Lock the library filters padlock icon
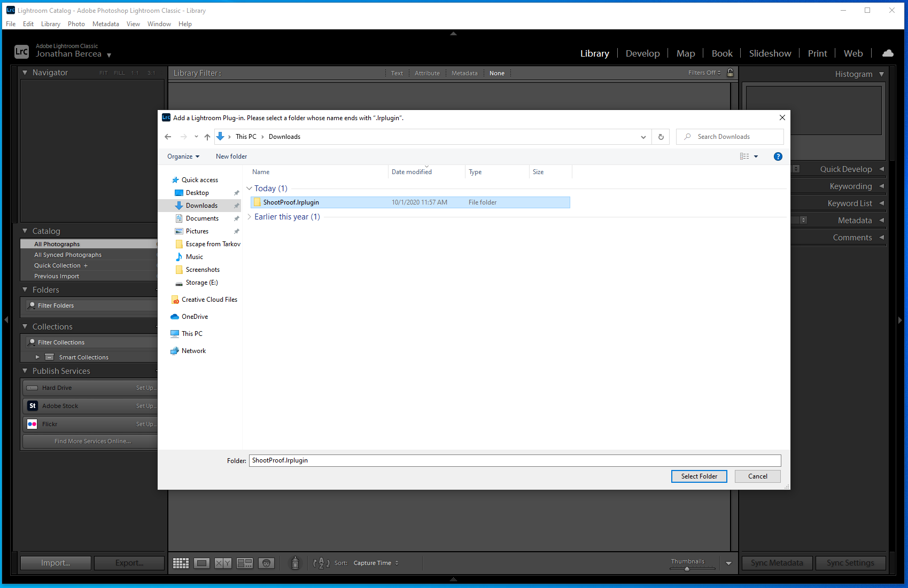Screen dimensions: 908x588 coord(731,73)
